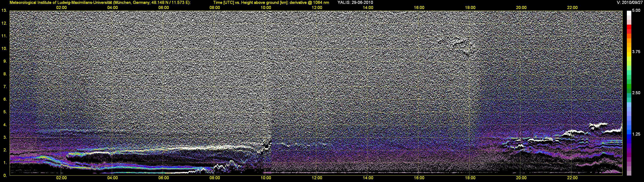Click the 10:00 label on the top time axis

point(266,8)
